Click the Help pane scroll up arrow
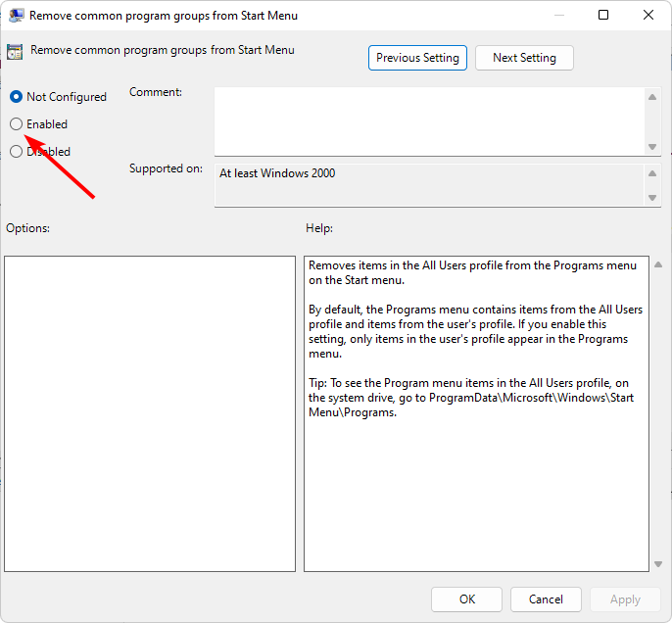The height and width of the screenshot is (623, 672). [x=655, y=265]
